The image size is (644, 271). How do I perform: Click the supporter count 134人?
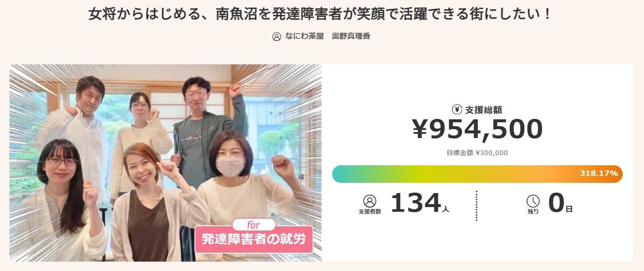click(x=420, y=203)
